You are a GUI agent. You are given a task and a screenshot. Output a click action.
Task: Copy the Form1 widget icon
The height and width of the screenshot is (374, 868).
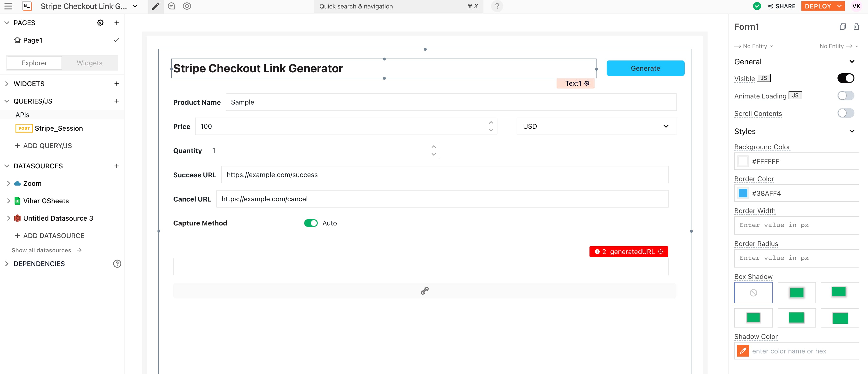(x=842, y=27)
